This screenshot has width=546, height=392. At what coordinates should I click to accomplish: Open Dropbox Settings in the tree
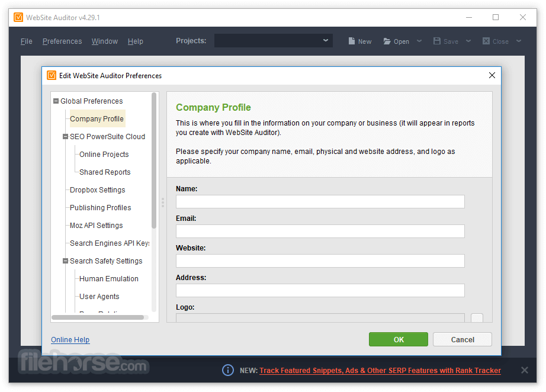coord(98,189)
